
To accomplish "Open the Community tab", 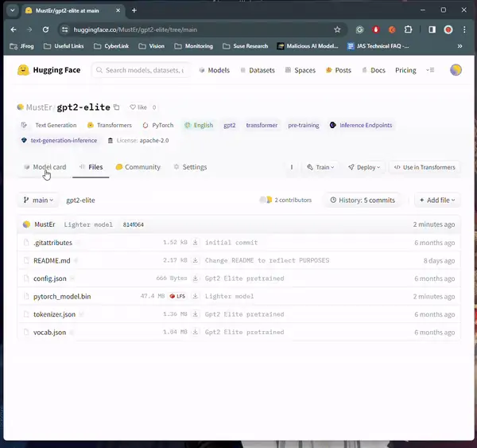I will point(138,167).
